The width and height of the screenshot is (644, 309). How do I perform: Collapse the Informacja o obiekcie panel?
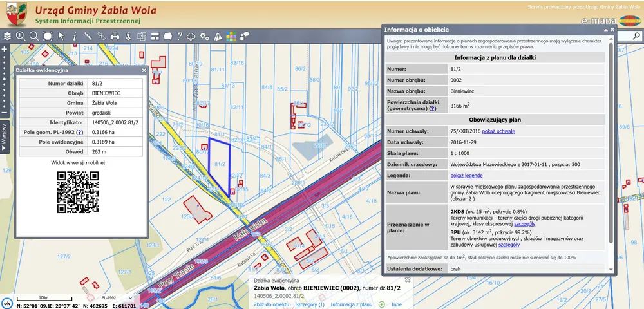click(604, 30)
